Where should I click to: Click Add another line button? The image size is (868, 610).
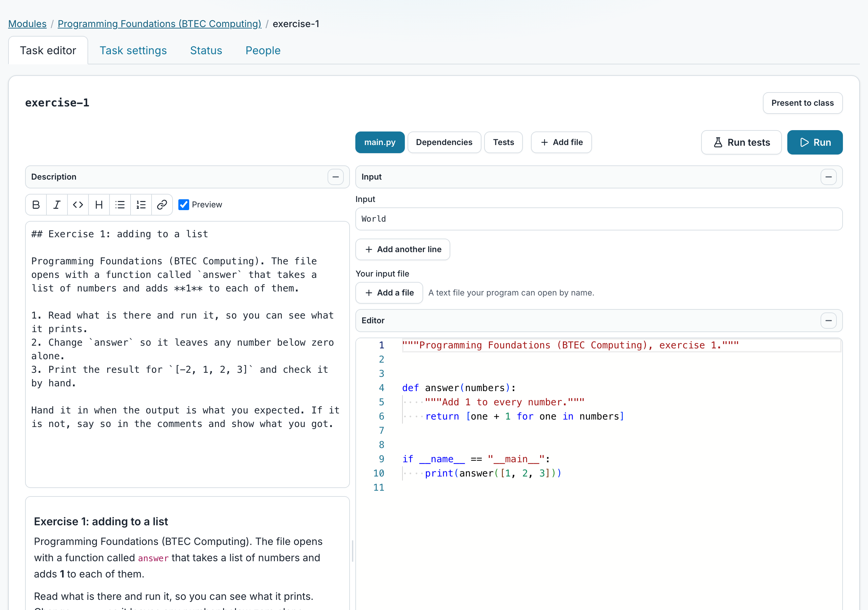click(x=403, y=249)
